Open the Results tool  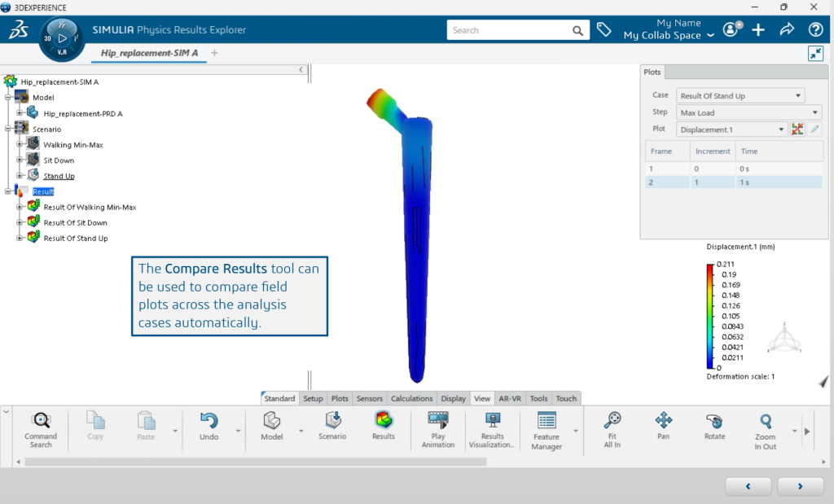[x=384, y=425]
